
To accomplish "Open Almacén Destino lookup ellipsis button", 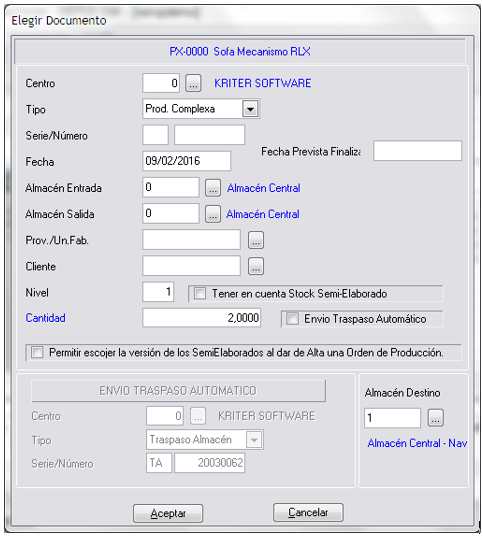I will (435, 418).
